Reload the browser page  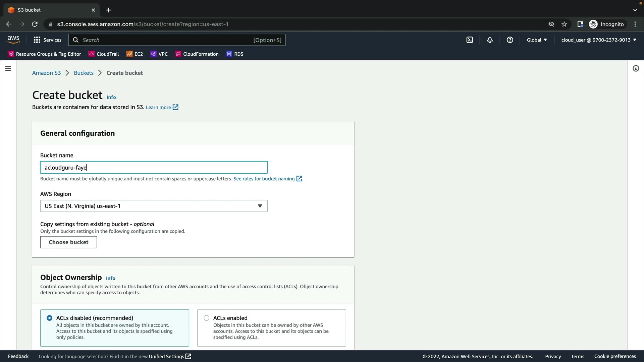click(x=35, y=24)
